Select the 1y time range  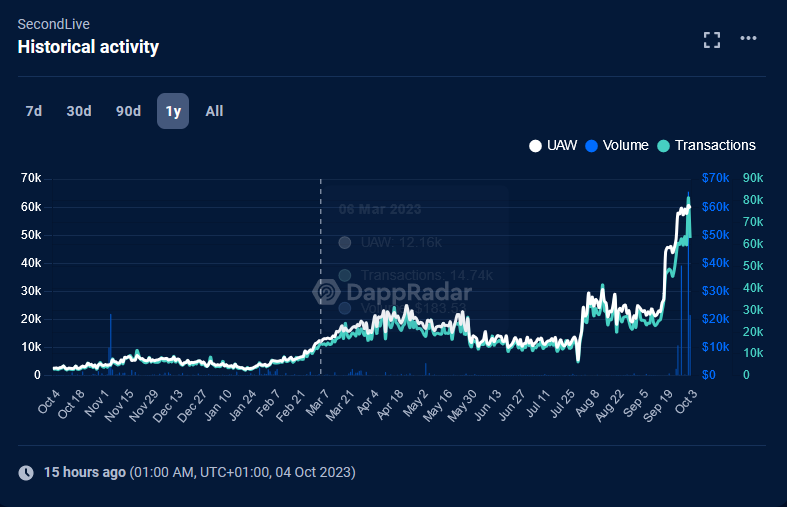173,111
